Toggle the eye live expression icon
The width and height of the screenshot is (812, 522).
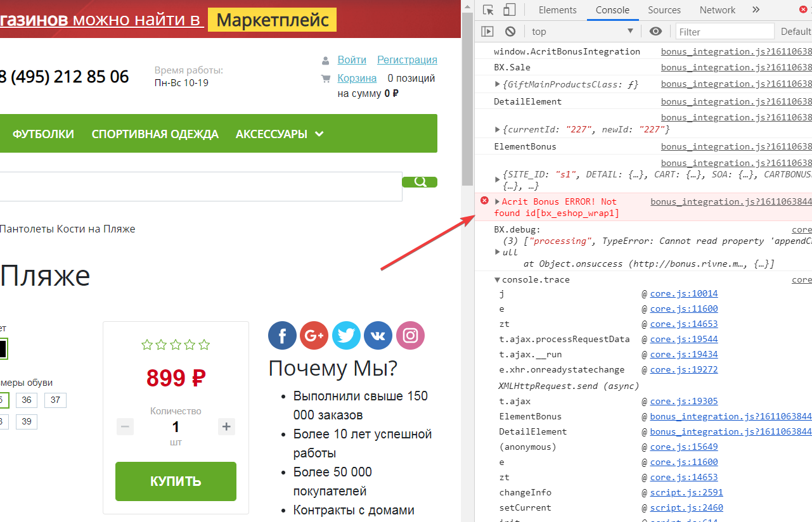(656, 31)
